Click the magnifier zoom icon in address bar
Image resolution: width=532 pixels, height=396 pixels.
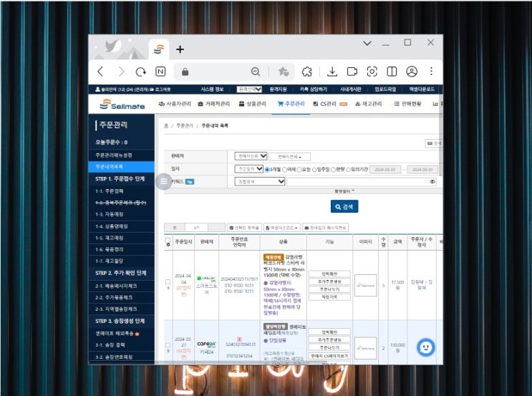[256, 72]
